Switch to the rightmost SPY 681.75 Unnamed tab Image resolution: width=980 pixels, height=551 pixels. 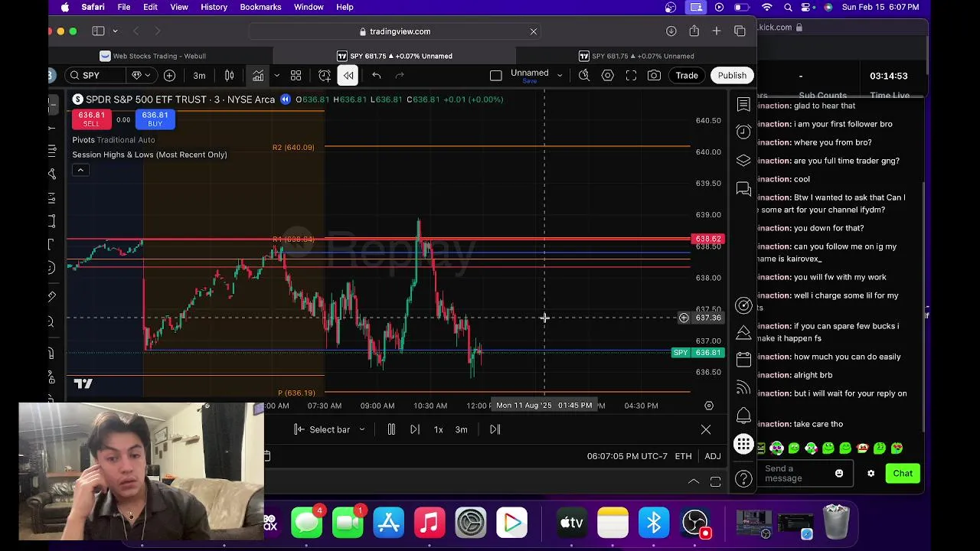tap(636, 56)
